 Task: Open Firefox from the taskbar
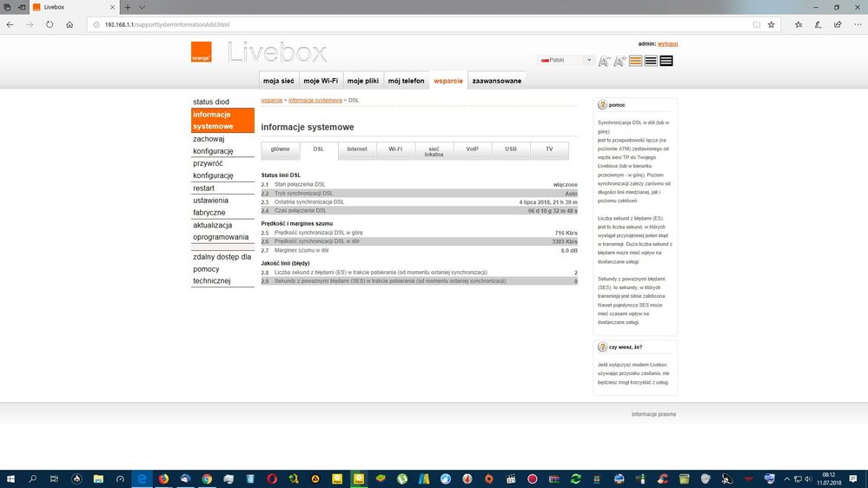pyautogui.click(x=163, y=479)
